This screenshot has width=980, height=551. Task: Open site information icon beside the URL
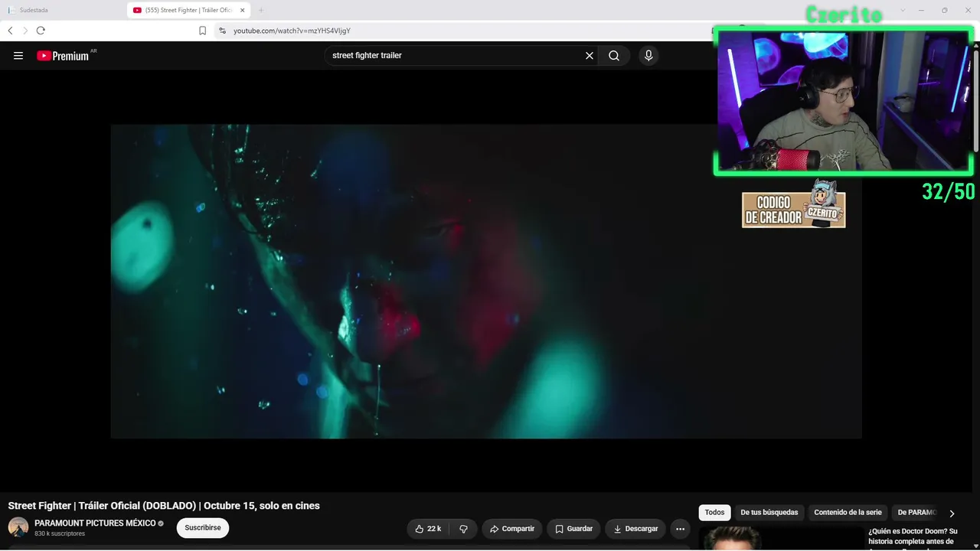coord(222,31)
